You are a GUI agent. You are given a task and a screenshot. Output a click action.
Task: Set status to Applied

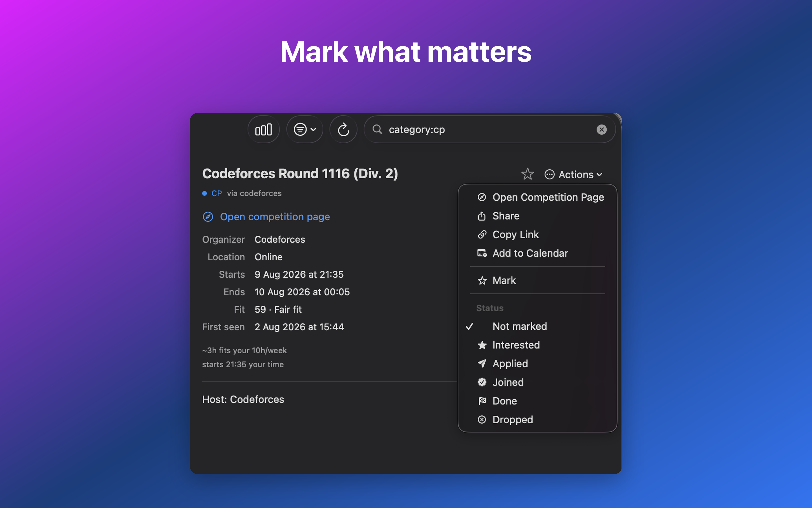(538, 364)
